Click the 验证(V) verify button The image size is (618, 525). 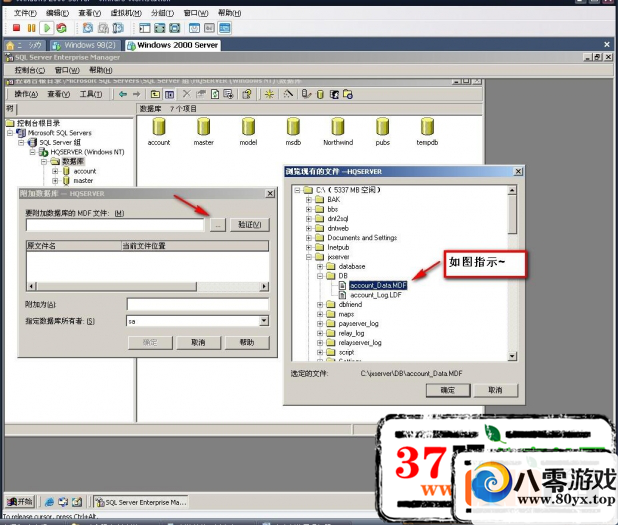click(x=250, y=225)
